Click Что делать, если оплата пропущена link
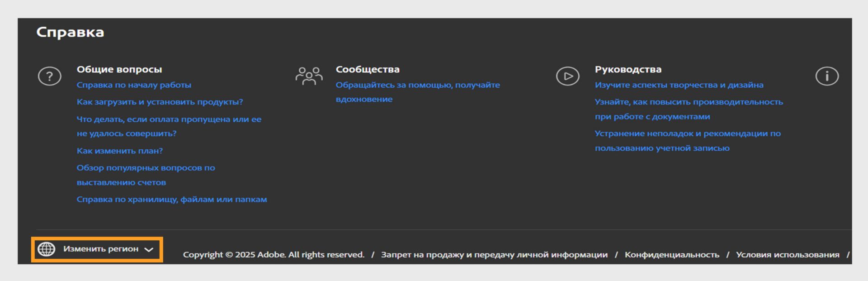This screenshot has width=868, height=281. tap(169, 119)
